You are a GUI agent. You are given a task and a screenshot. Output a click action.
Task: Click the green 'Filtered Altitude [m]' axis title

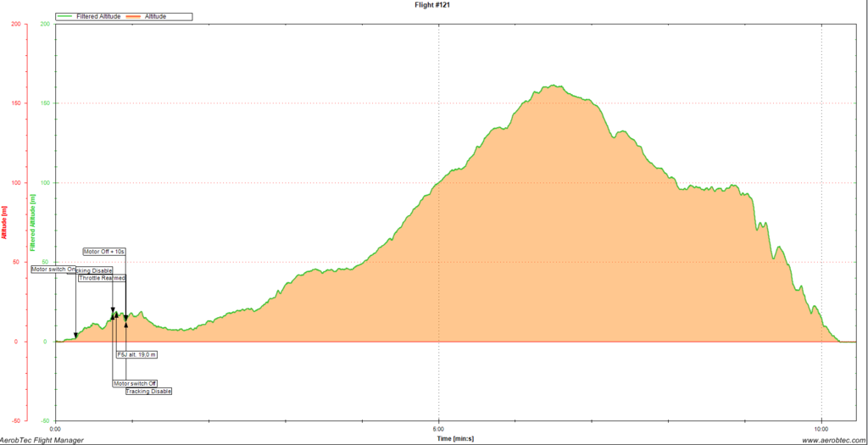click(x=31, y=222)
